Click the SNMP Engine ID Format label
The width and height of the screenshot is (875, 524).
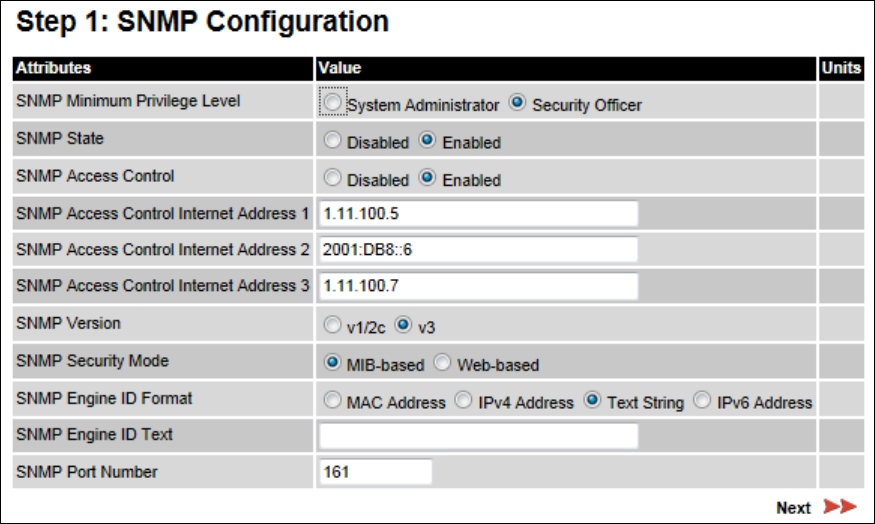click(x=104, y=398)
